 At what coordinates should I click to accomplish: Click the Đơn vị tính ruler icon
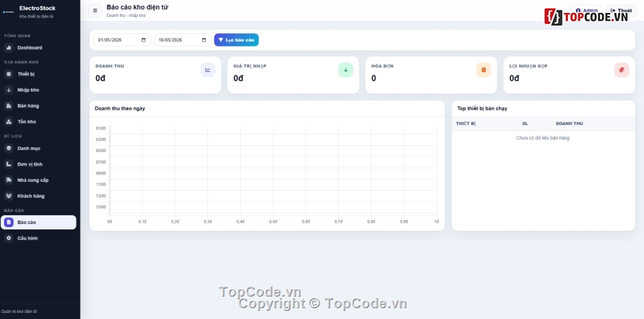[x=9, y=164]
